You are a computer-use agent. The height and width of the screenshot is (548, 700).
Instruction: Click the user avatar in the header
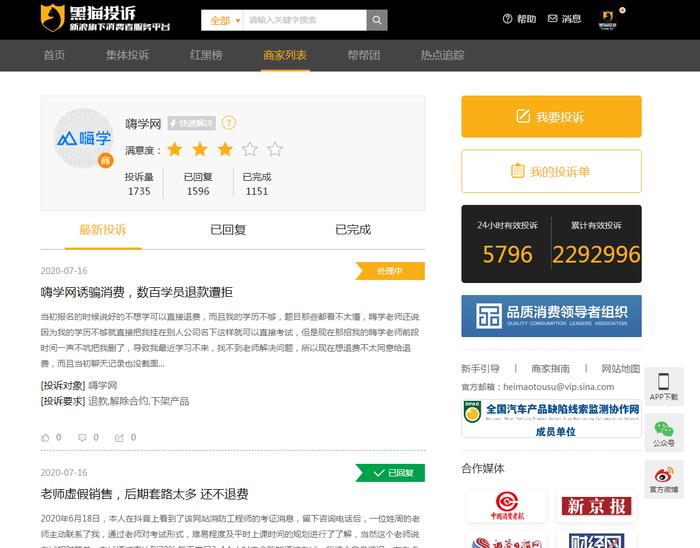coord(607,20)
